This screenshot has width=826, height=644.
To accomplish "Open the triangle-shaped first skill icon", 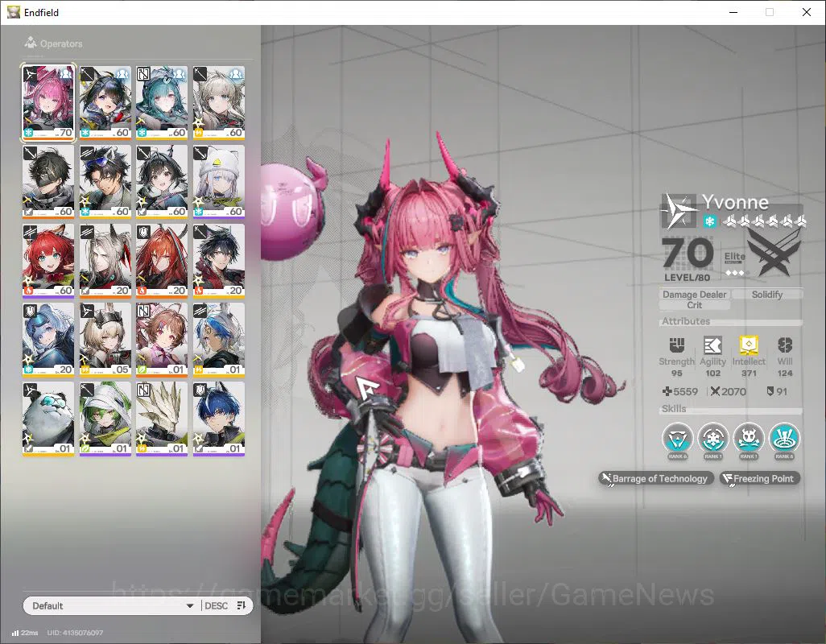I will [677, 438].
